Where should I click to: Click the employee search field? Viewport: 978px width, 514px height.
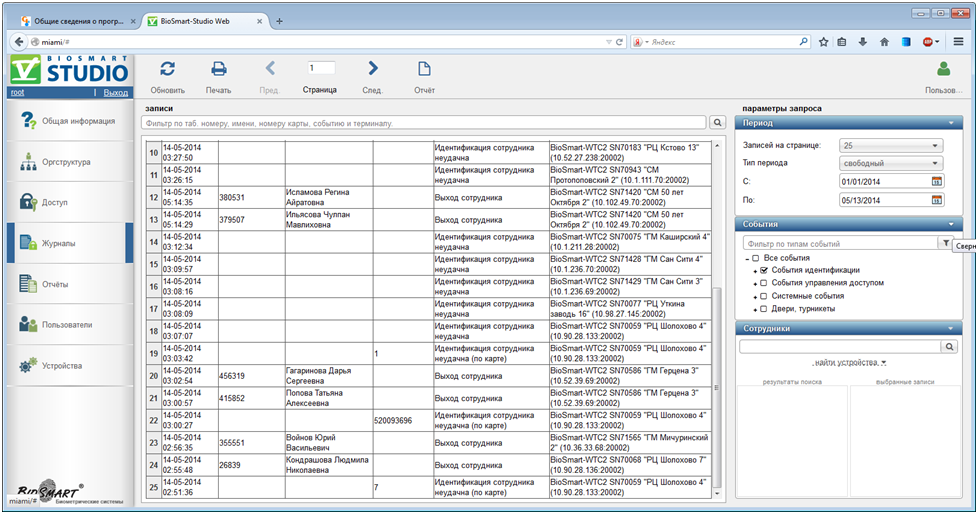point(840,346)
